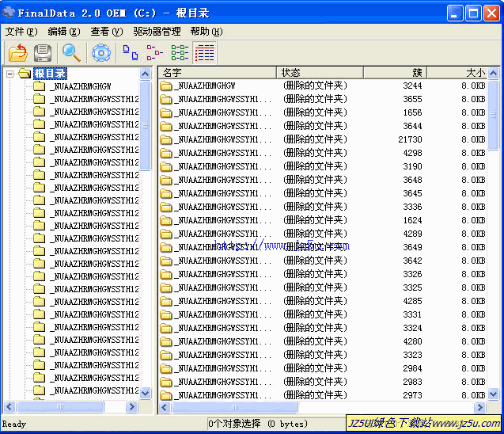Click the 0个对象选择 (0 bytes) status text
Screen dimensions: 504x434
(x=258, y=424)
